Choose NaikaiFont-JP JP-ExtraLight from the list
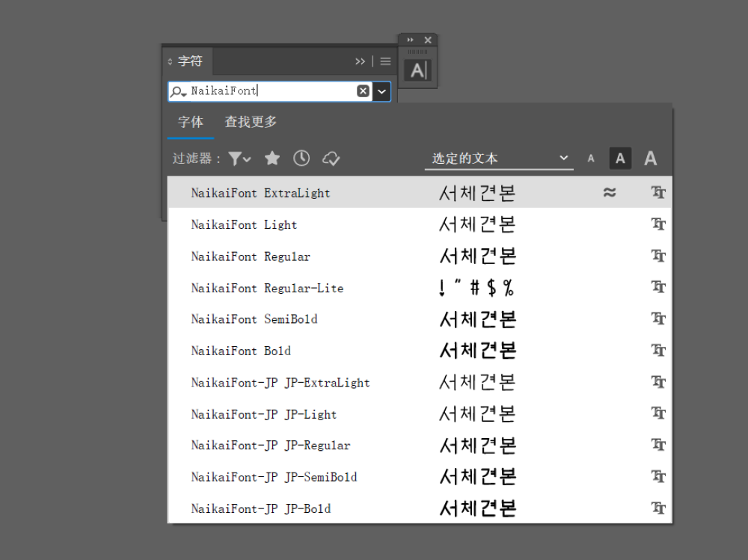 (420, 382)
